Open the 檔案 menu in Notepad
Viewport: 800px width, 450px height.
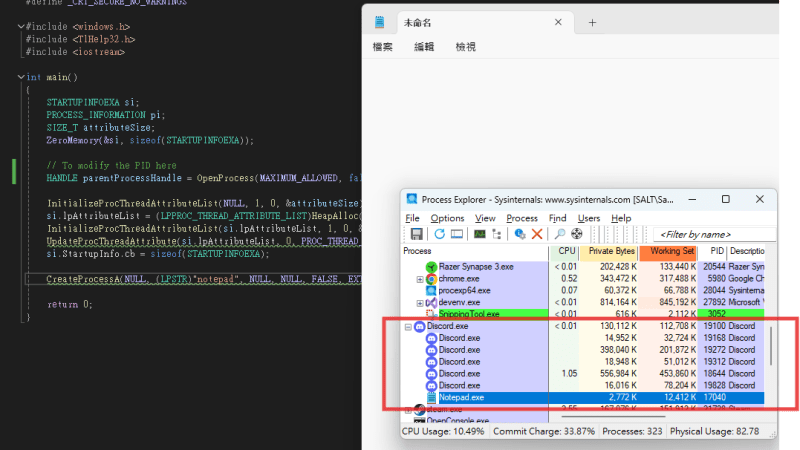pyautogui.click(x=383, y=47)
